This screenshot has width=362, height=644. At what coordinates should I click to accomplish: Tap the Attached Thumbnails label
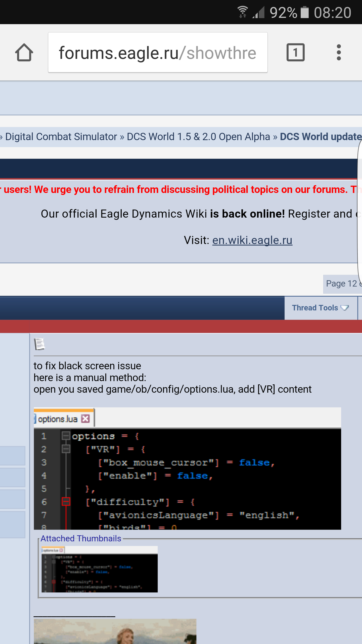(x=81, y=539)
